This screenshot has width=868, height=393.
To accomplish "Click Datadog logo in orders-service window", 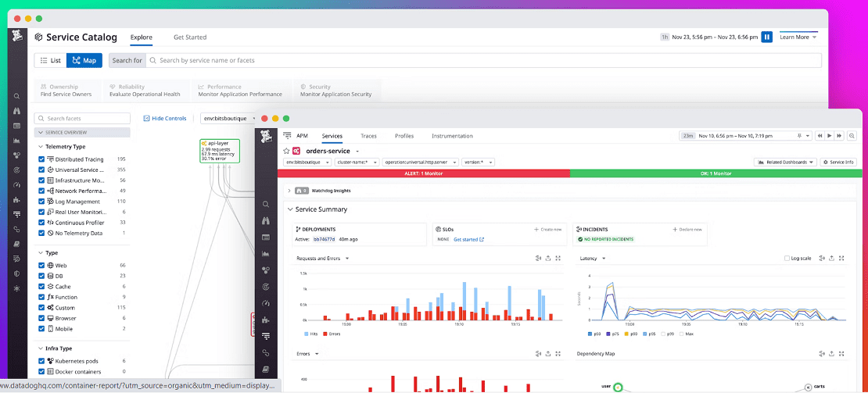I will tap(265, 137).
